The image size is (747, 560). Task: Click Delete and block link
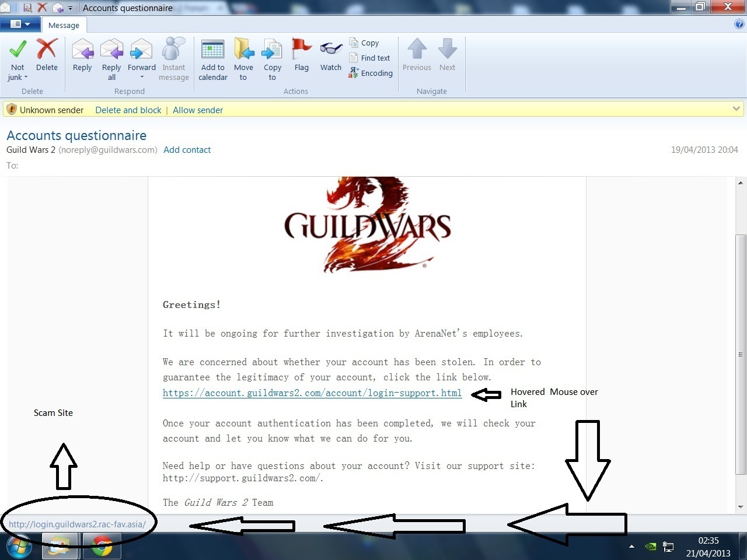(128, 110)
